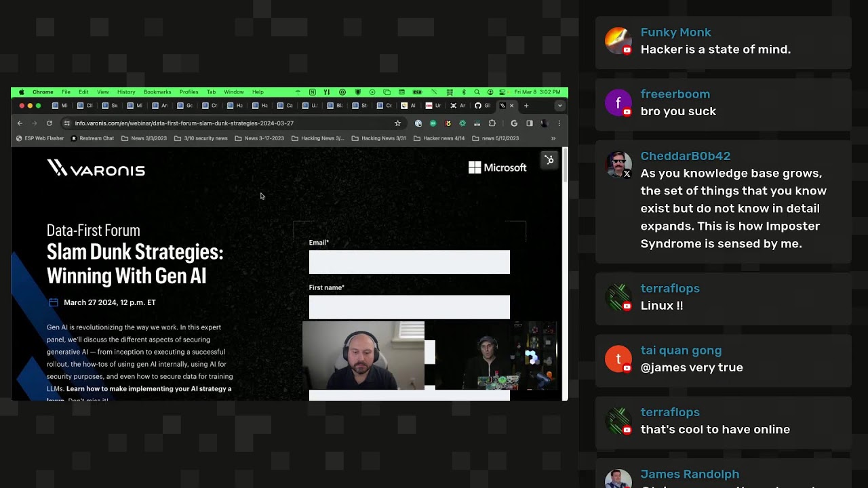868x488 pixels.
Task: Show the hidden bookmarks overflow
Action: pyautogui.click(x=553, y=138)
